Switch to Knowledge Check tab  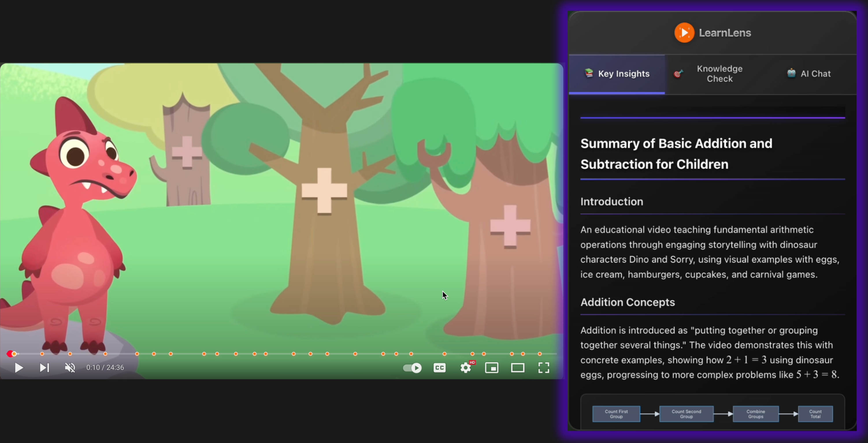(719, 74)
